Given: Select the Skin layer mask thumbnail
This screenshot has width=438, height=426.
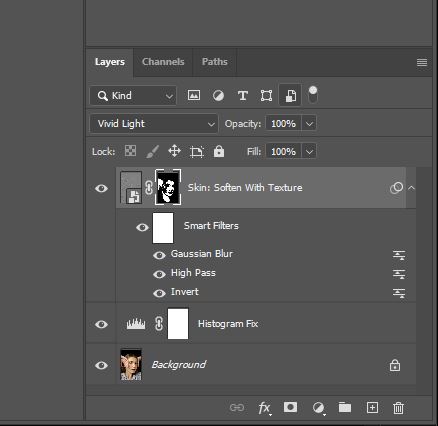Looking at the screenshot, I should click(x=168, y=187).
